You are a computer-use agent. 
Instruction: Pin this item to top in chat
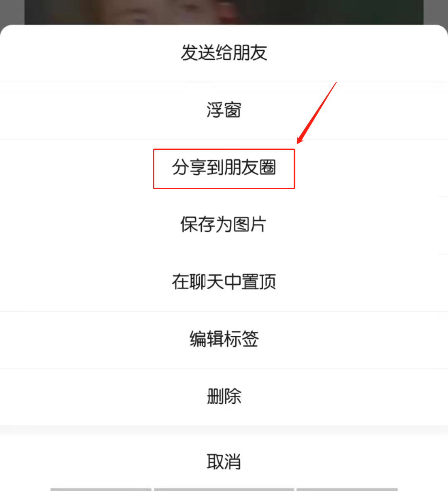pyautogui.click(x=224, y=282)
